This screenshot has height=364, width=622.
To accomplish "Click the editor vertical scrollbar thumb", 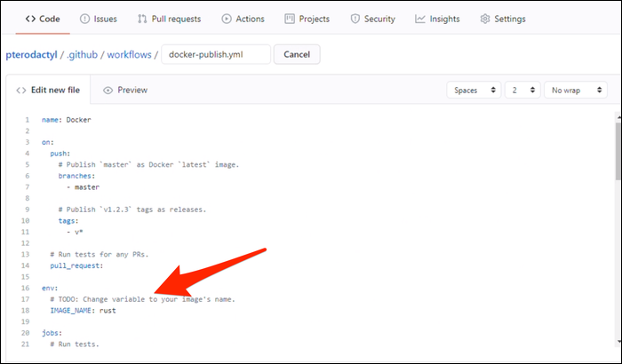I will click(x=618, y=151).
